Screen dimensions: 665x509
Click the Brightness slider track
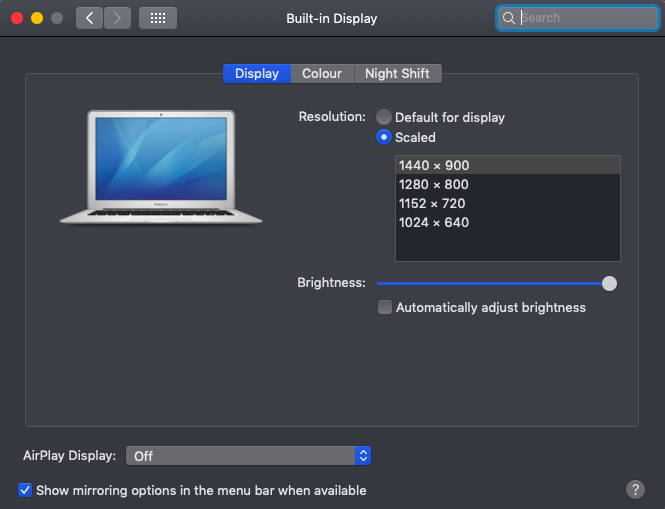coord(490,284)
